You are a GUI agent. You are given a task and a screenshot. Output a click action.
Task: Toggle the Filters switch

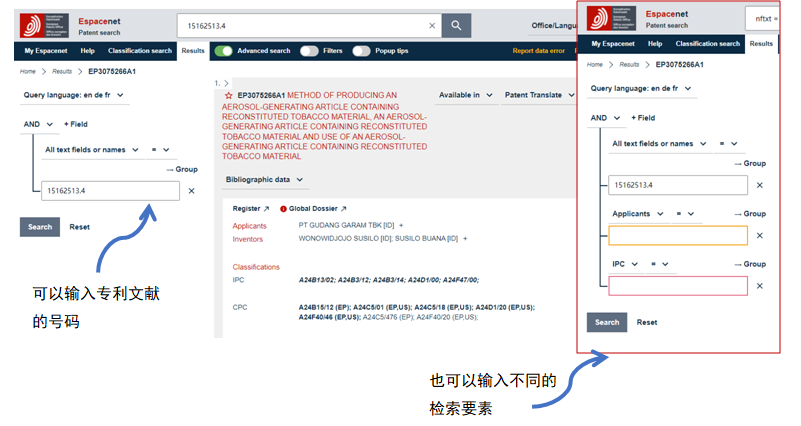coord(309,51)
